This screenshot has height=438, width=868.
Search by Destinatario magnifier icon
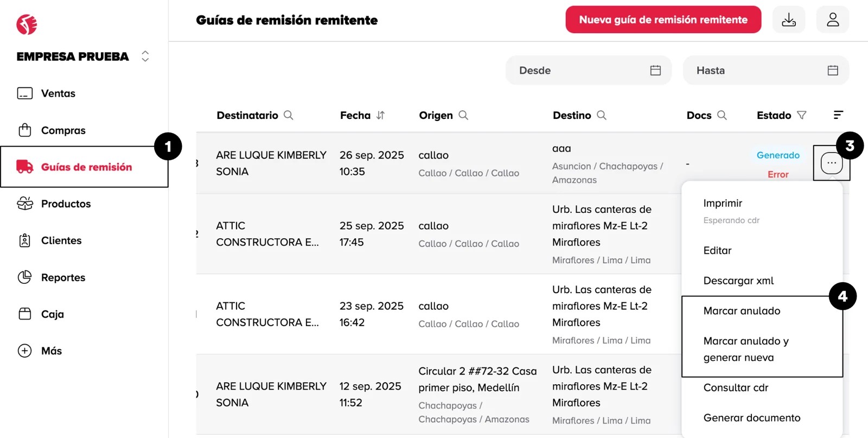tap(289, 115)
